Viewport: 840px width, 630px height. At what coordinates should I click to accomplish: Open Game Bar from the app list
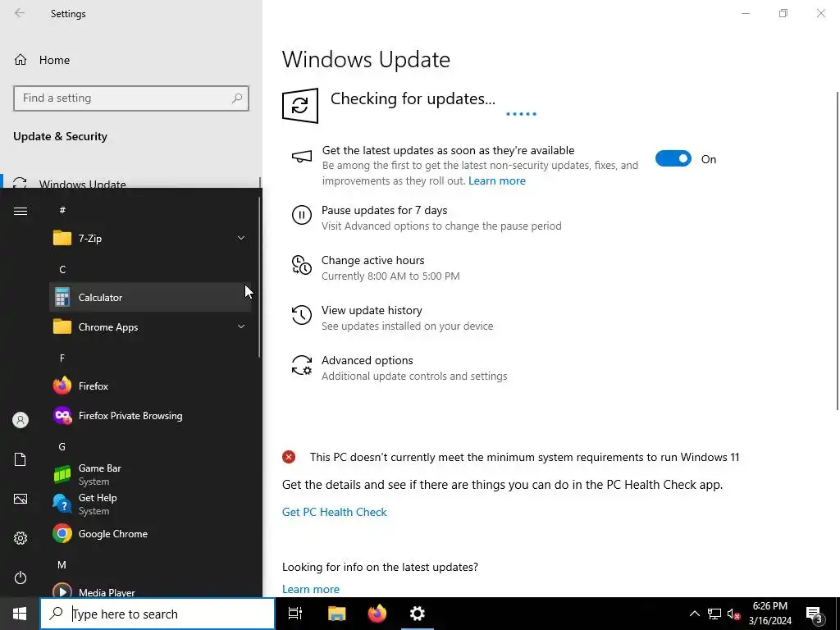point(150,474)
